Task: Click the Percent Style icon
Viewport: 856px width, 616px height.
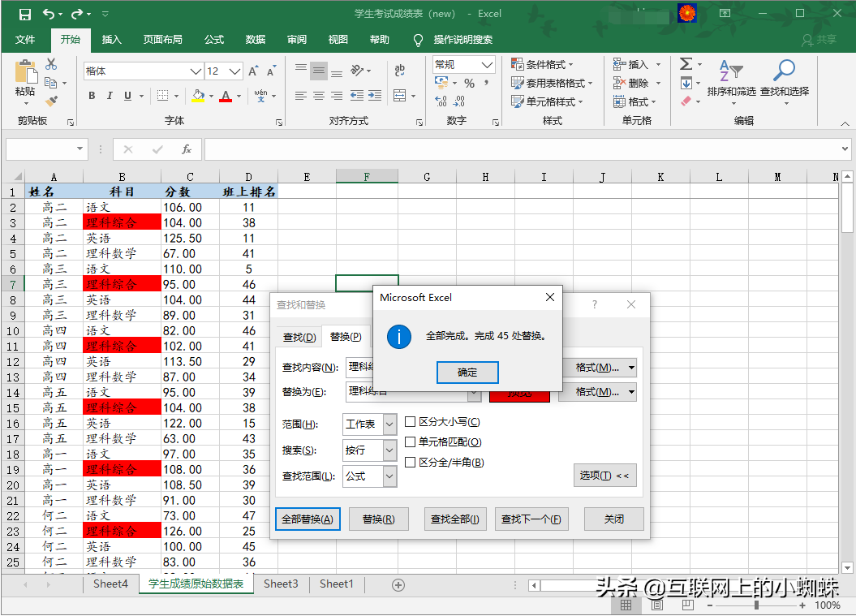Action: 469,83
